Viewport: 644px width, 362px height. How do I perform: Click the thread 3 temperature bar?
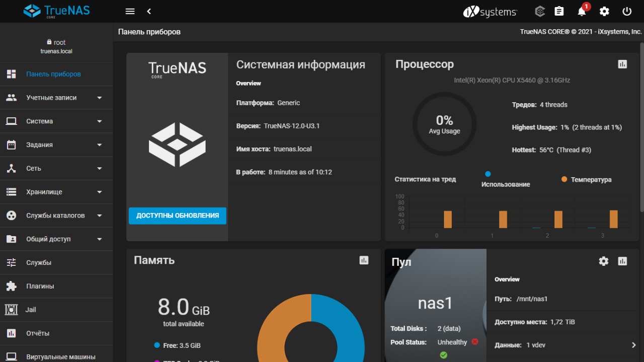[613, 219]
